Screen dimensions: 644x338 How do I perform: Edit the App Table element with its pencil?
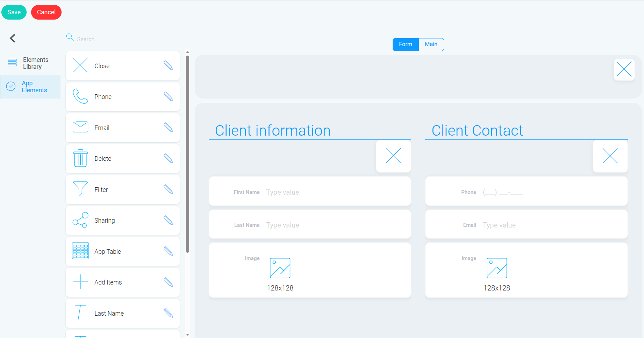tap(168, 251)
